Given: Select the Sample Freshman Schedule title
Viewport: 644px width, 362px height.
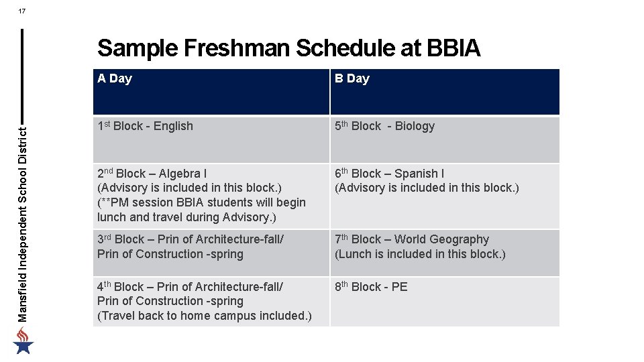Looking at the screenshot, I should point(288,48).
